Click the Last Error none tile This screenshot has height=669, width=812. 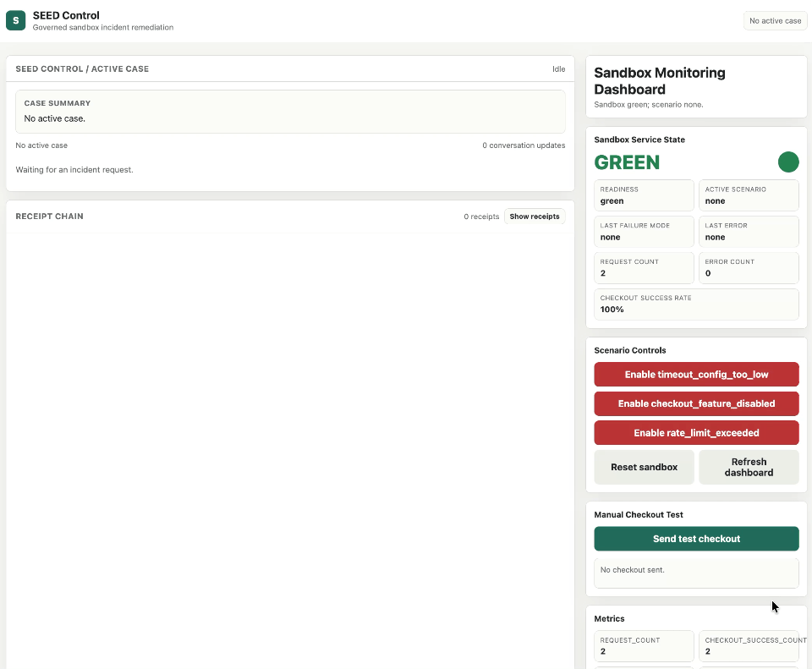click(749, 232)
